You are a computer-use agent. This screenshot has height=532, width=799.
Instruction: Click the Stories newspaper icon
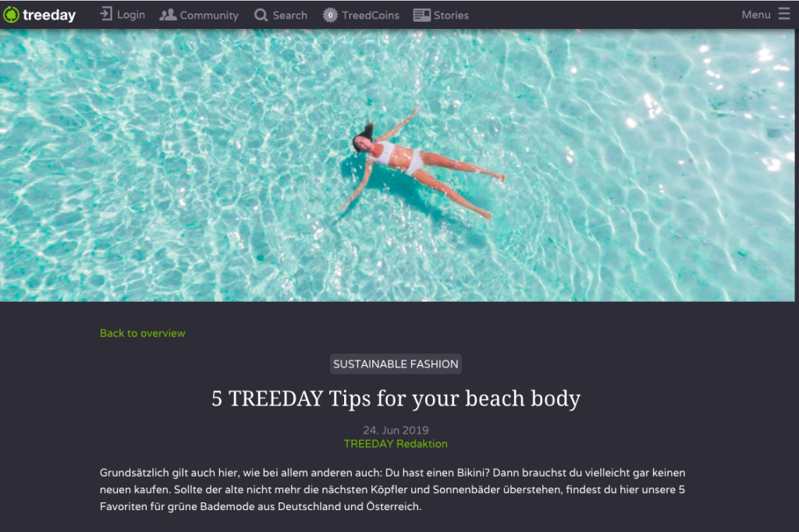421,16
